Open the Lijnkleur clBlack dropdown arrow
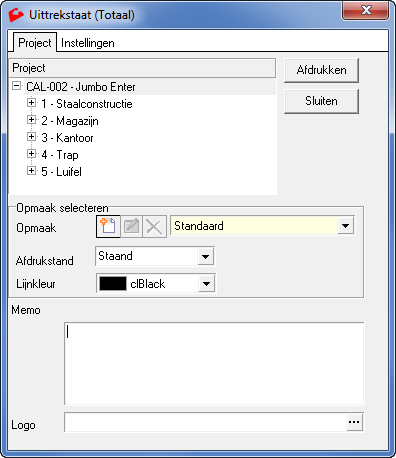Screen dimensions: 396x458 [x=207, y=284]
